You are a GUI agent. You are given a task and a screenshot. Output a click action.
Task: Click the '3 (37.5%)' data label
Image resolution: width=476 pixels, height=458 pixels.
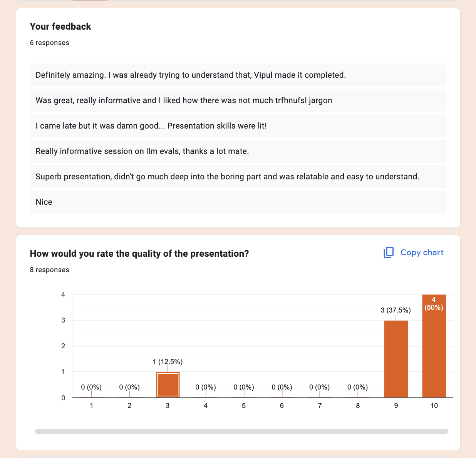(x=396, y=310)
